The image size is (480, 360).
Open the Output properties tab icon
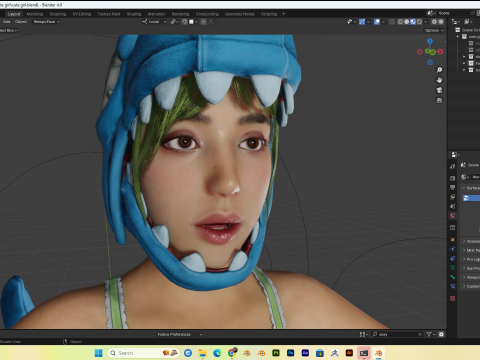[x=452, y=188]
